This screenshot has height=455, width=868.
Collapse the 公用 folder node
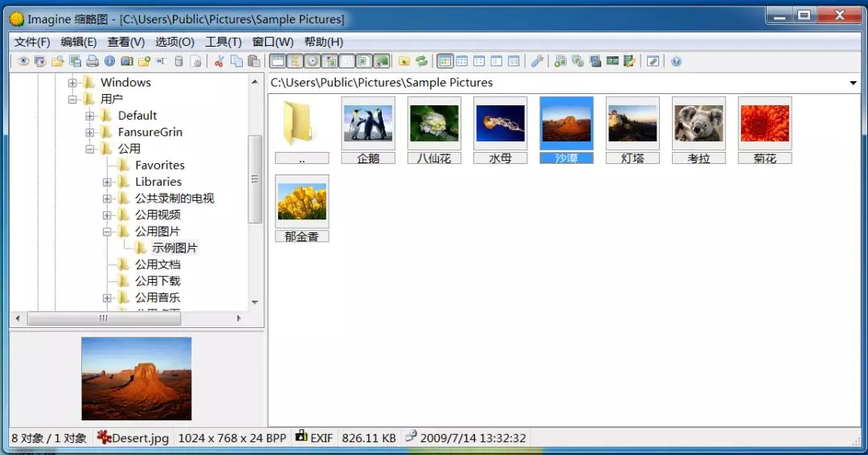coord(90,150)
